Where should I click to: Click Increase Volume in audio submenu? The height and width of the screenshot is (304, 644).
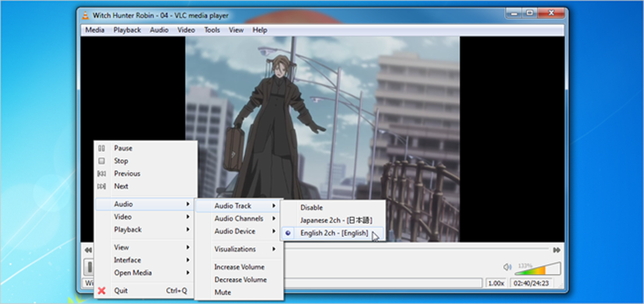239,267
